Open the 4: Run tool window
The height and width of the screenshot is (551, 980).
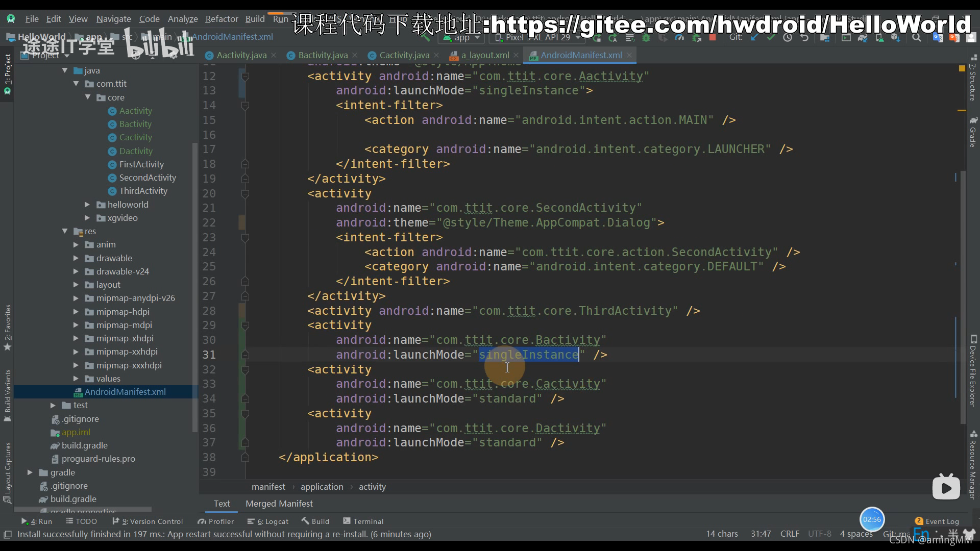click(37, 521)
